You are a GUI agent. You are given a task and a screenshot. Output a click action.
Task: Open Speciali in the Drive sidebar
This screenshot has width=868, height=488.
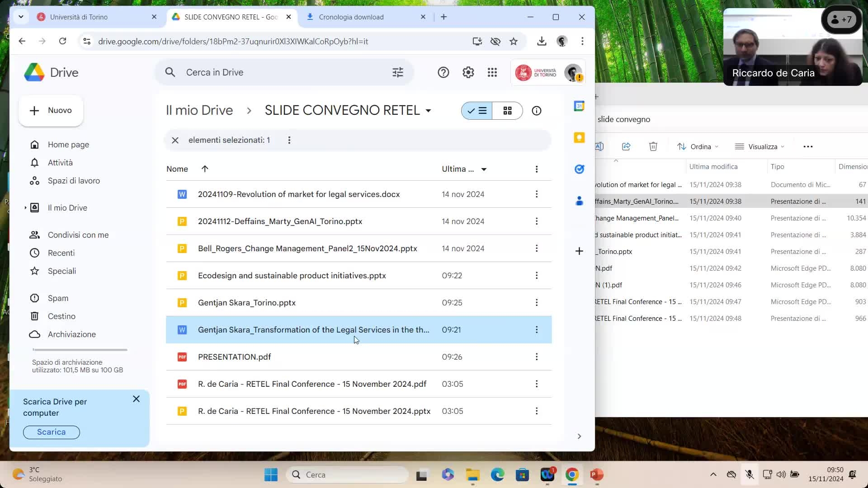62,271
